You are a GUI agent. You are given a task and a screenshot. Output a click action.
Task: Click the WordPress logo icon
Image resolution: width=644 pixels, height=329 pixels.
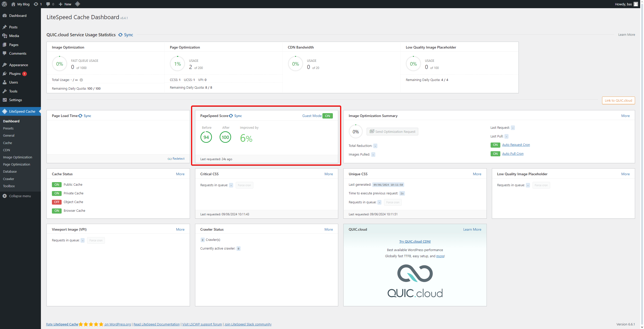pyautogui.click(x=4, y=4)
